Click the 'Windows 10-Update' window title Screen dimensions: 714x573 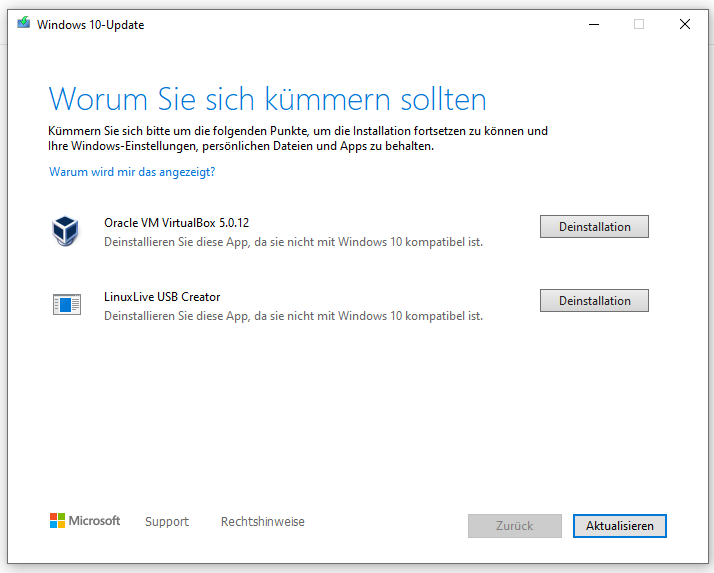click(91, 25)
